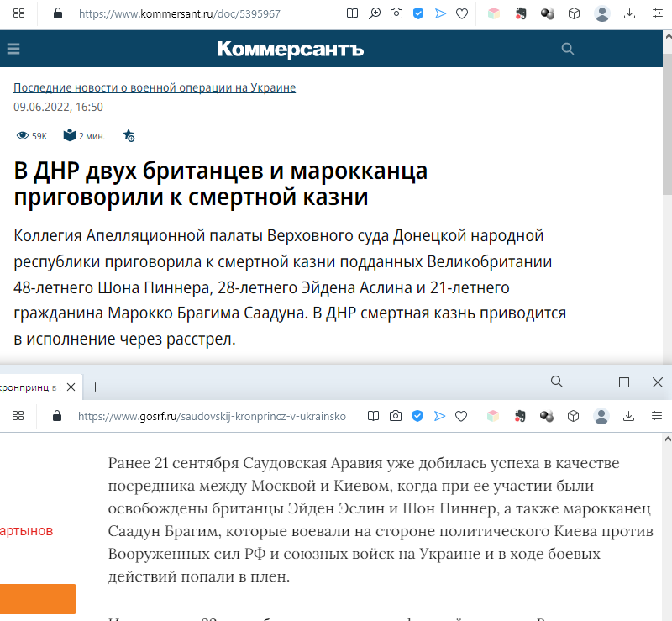
Task: Click gosrf page scrollbar up arrow
Action: 667,439
